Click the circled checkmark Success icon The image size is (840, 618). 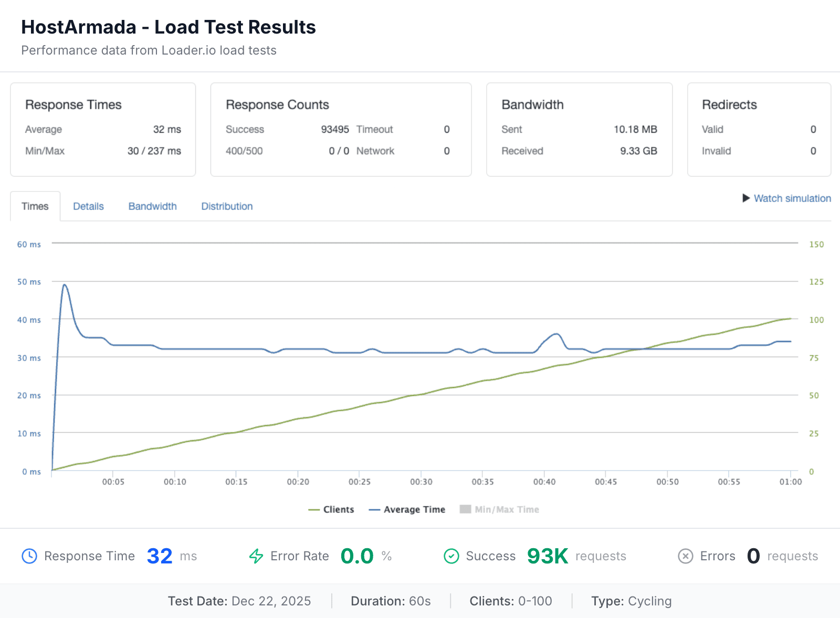(x=451, y=556)
